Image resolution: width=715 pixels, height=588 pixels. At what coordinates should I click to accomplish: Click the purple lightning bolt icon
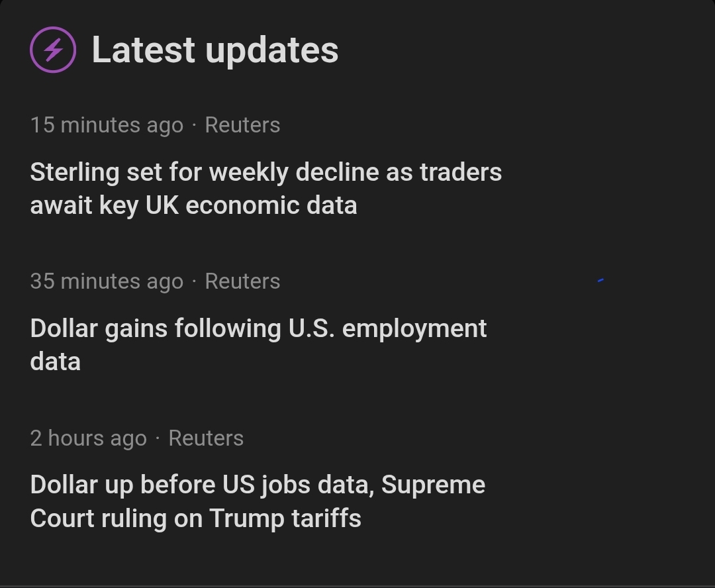pyautogui.click(x=53, y=50)
